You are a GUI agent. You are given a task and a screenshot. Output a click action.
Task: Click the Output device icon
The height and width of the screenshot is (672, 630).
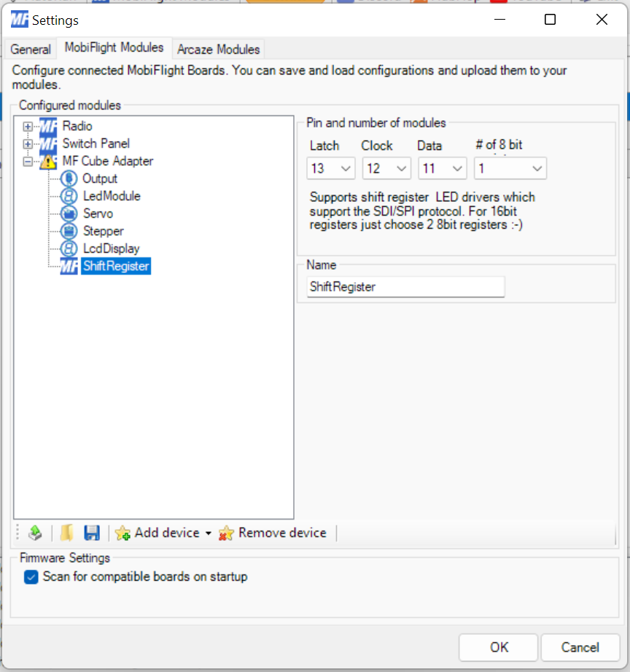69,179
